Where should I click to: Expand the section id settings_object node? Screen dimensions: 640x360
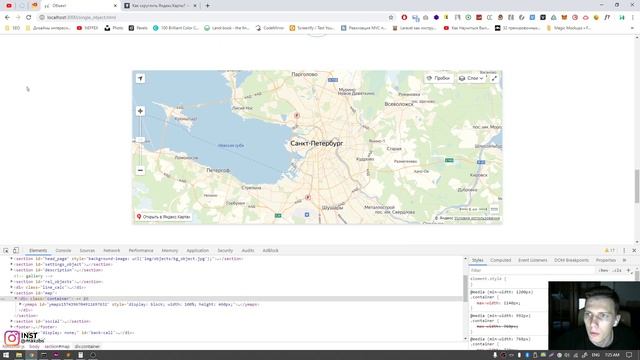click(11, 264)
